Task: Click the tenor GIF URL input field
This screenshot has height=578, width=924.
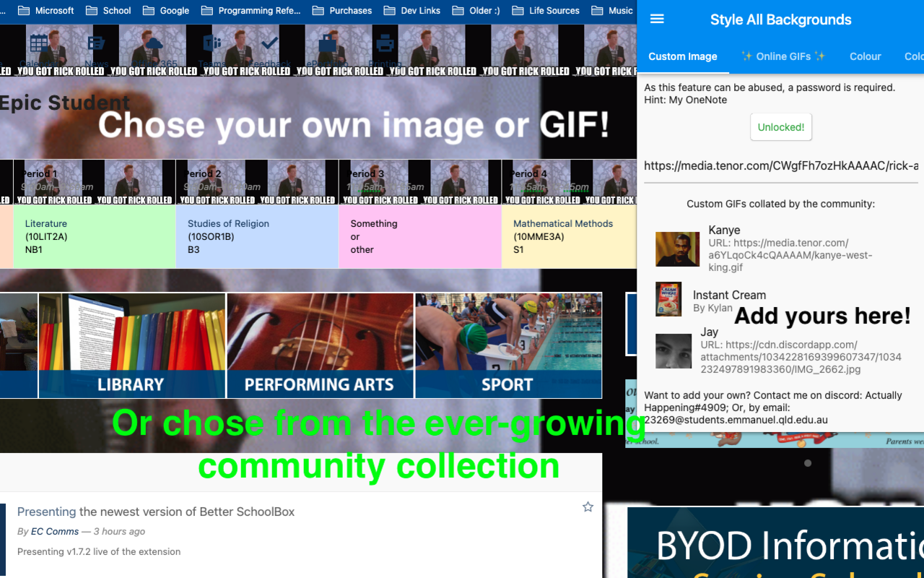Action: pos(780,165)
